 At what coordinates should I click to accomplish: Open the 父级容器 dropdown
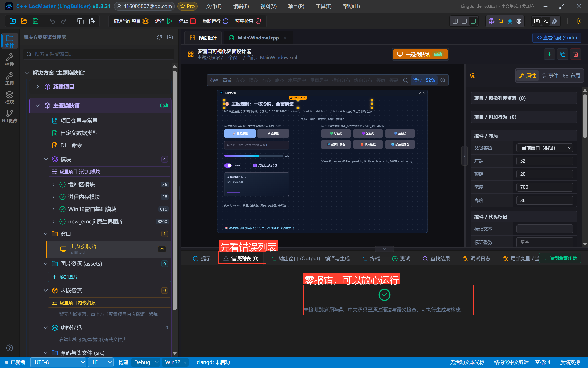pyautogui.click(x=545, y=148)
